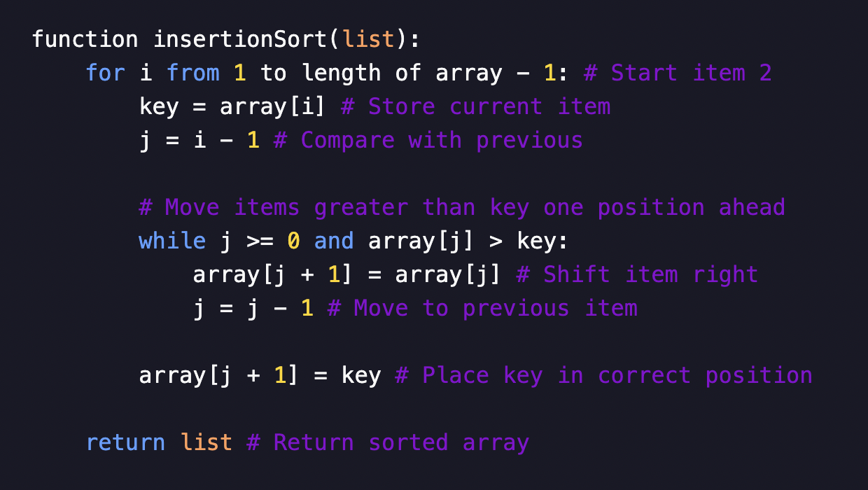Viewport: 868px width, 490px height.
Task: Click the 'while' keyword
Action: (x=172, y=241)
